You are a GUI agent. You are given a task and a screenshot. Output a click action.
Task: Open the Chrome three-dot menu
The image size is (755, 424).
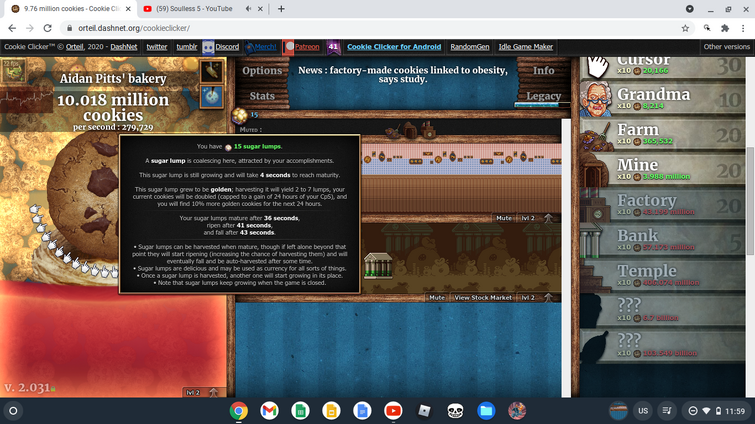pyautogui.click(x=743, y=28)
